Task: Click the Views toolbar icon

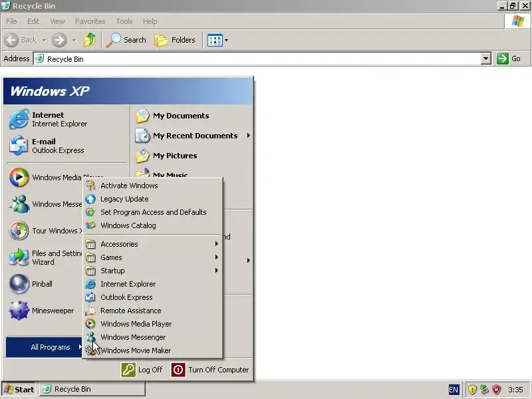Action: pyautogui.click(x=215, y=40)
